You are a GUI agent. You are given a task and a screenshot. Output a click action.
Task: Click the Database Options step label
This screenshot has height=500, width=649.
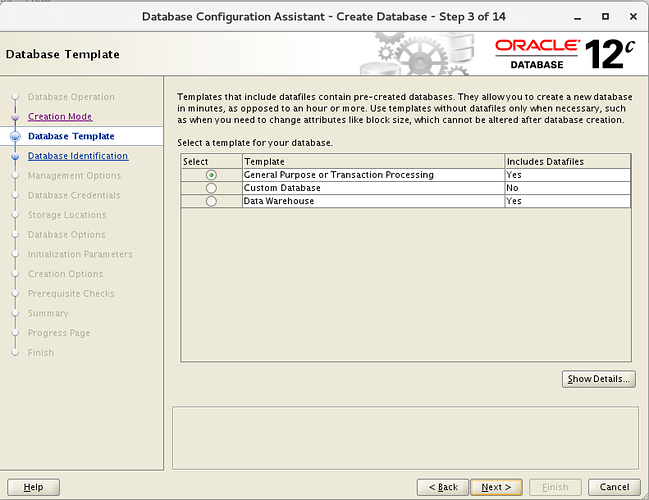pos(67,235)
